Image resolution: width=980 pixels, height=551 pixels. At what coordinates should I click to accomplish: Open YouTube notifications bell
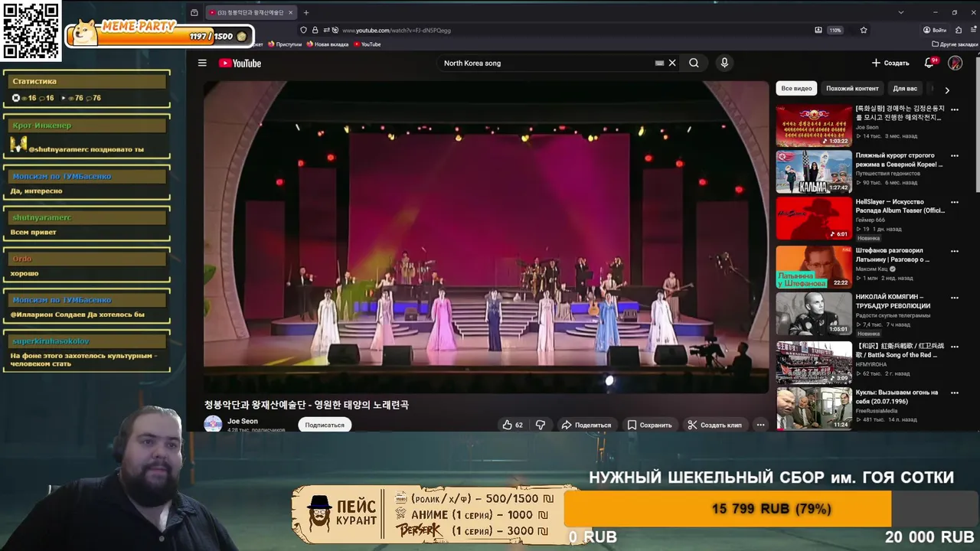pyautogui.click(x=929, y=63)
